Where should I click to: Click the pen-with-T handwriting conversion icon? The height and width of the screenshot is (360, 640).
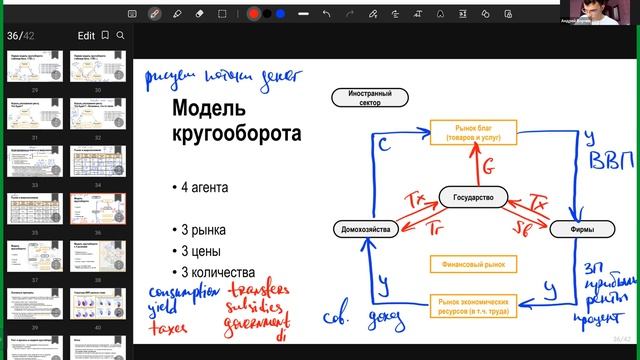373,14
